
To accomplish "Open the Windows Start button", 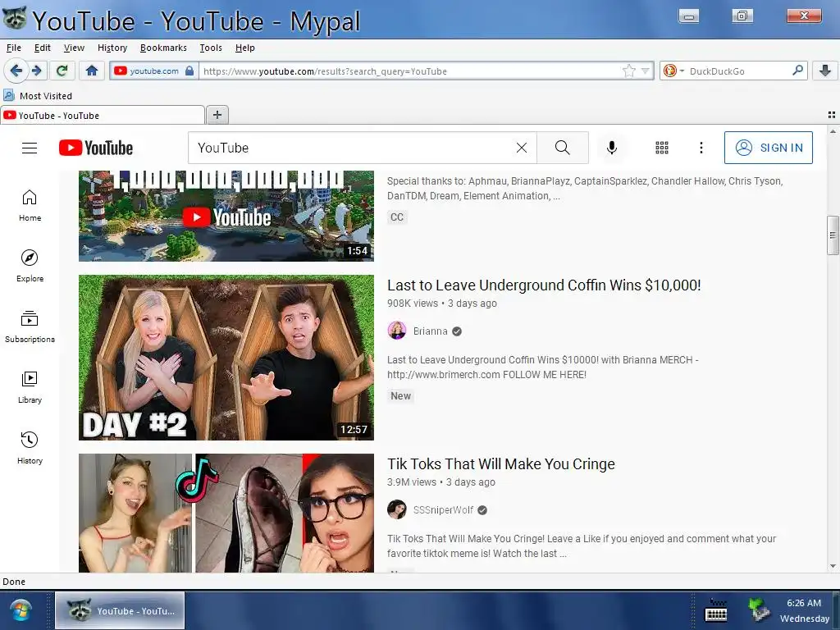I will coord(21,610).
